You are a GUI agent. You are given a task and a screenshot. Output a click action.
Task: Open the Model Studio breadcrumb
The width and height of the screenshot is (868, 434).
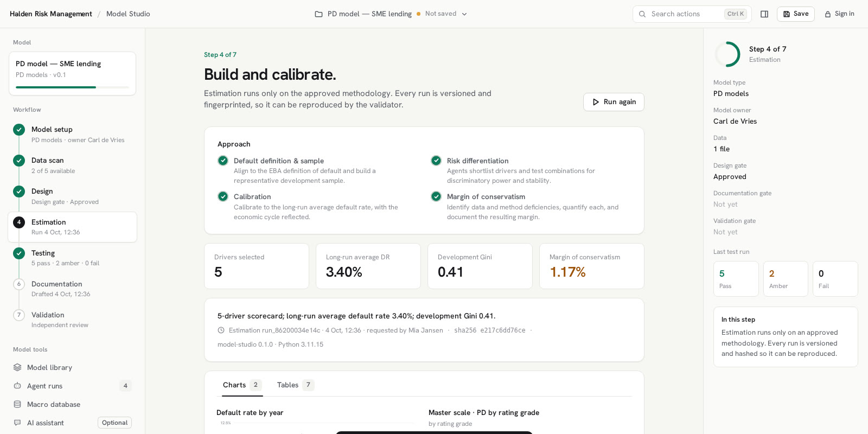(x=128, y=14)
